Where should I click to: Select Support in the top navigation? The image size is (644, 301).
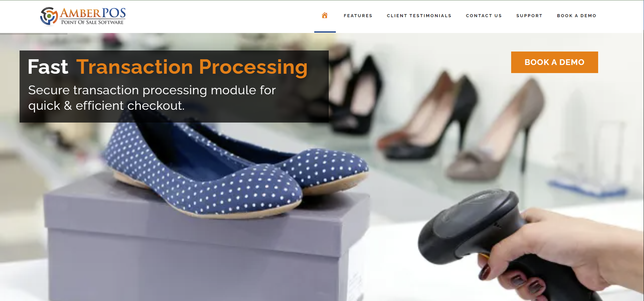(529, 16)
